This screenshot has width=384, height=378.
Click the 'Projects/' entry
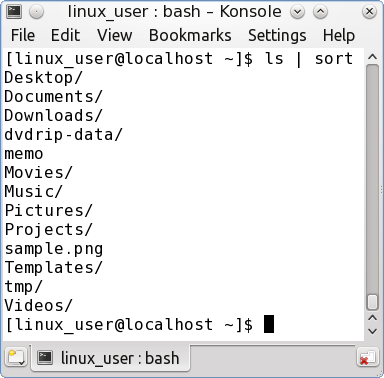[x=48, y=230]
